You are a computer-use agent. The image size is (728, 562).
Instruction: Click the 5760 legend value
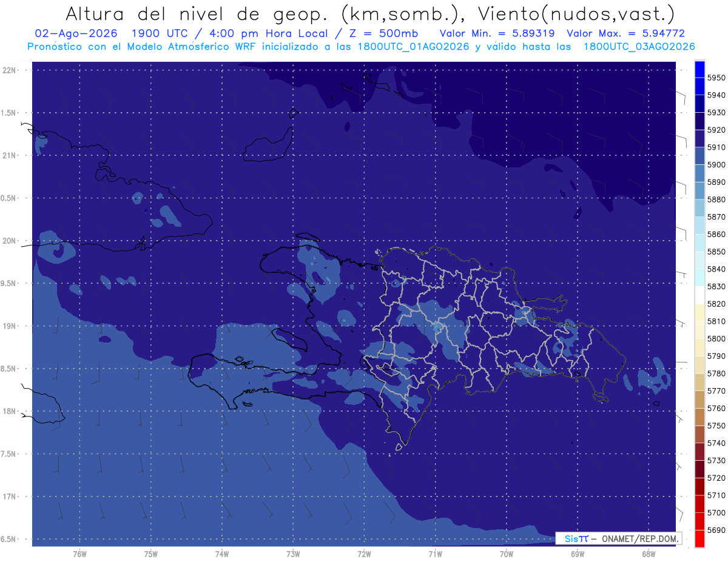716,408
